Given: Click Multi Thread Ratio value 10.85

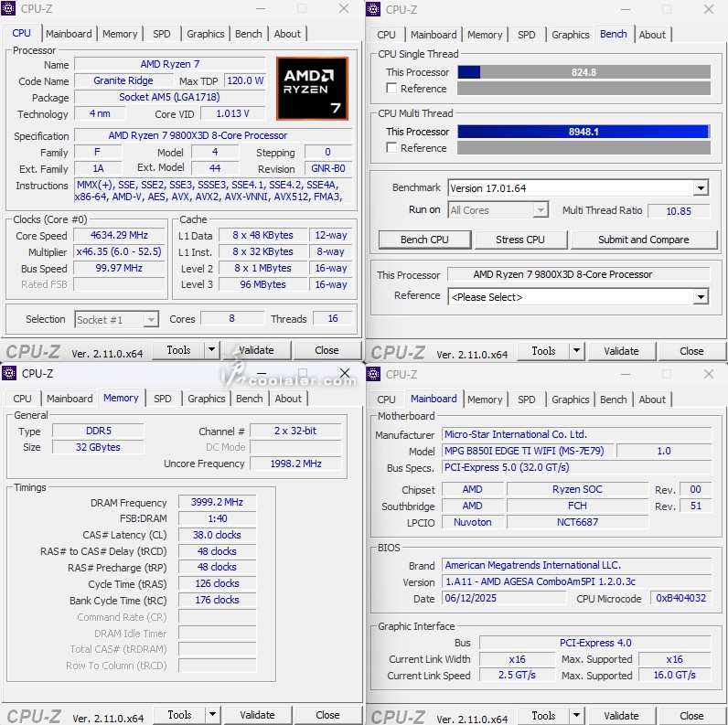Looking at the screenshot, I should (679, 211).
